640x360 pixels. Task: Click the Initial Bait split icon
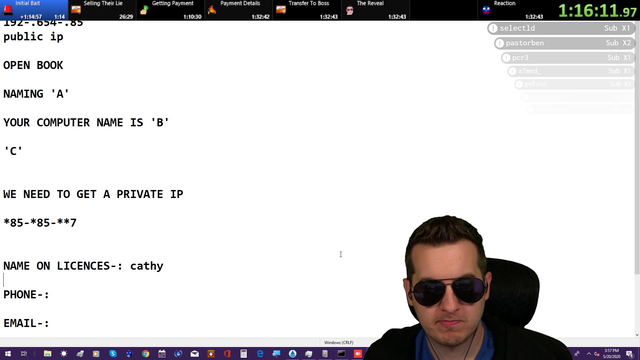pos(8,10)
